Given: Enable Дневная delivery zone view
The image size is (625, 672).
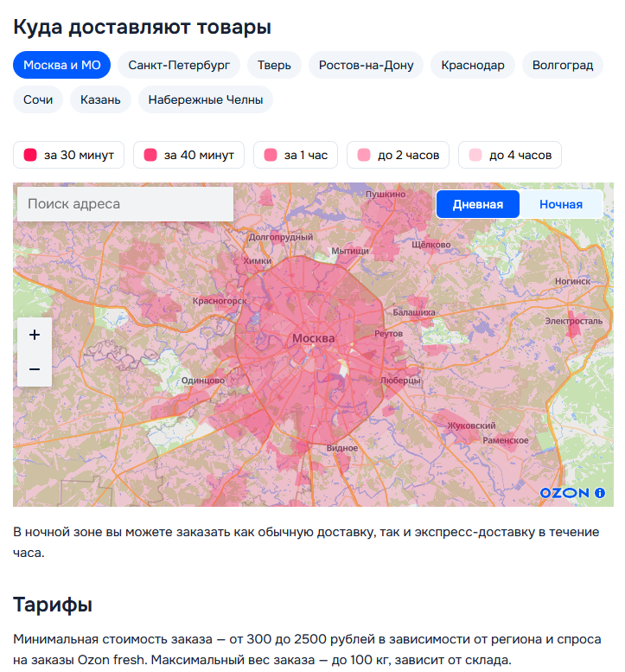Looking at the screenshot, I should click(x=478, y=204).
